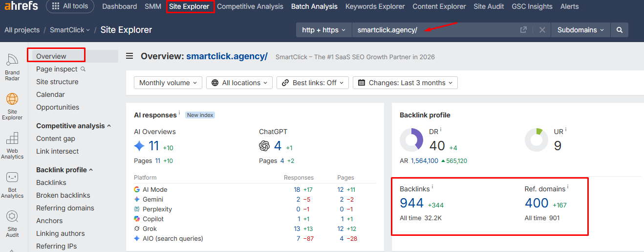The image size is (644, 252).
Task: Open Calendar in left menu
Action: (x=50, y=94)
